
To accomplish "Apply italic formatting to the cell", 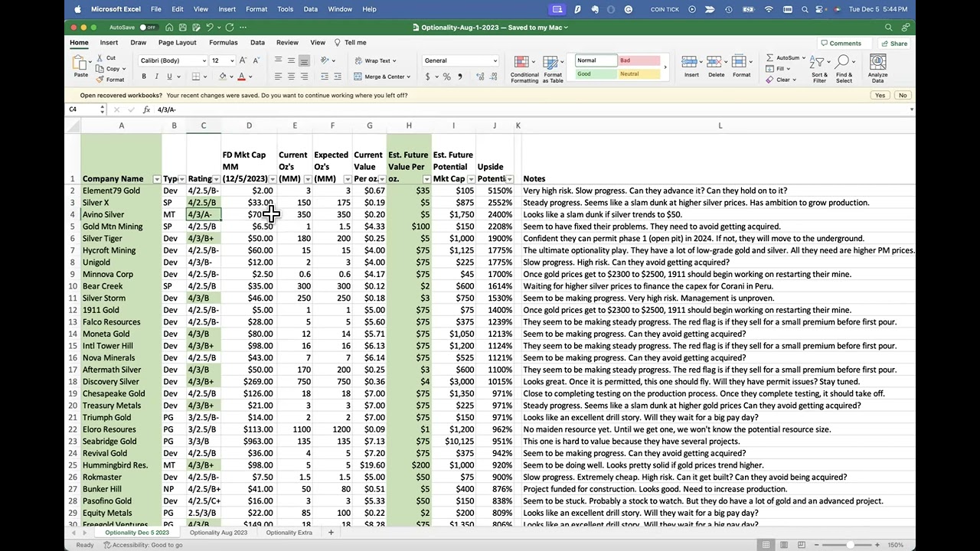I will pos(156,77).
